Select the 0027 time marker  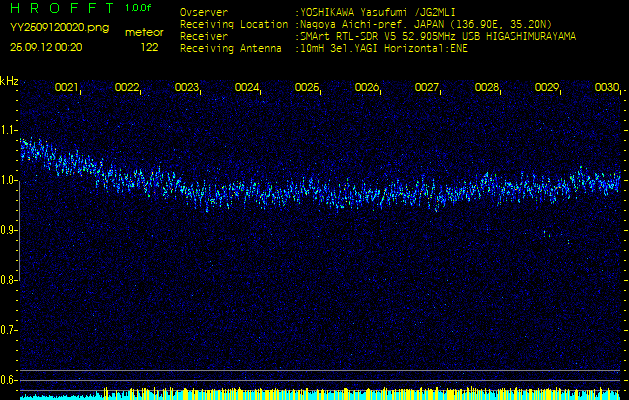(x=427, y=88)
